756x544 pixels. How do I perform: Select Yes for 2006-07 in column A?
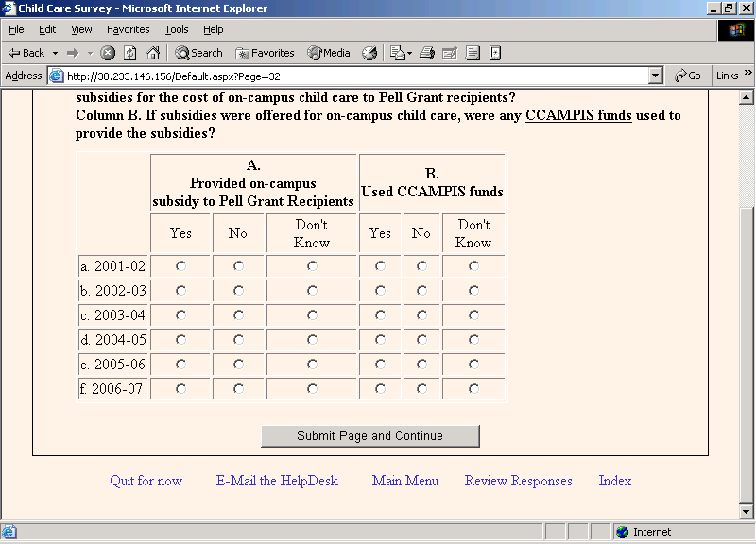pyautogui.click(x=180, y=389)
